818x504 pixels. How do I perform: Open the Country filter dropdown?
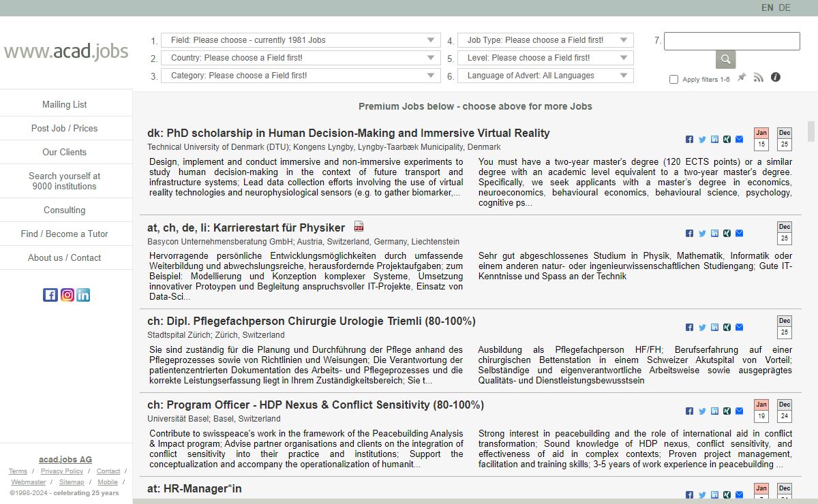(301, 58)
